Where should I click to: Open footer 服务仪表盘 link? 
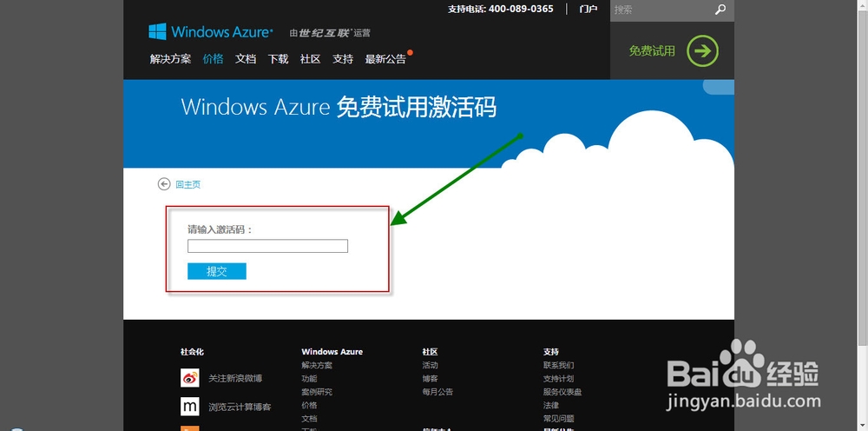[x=563, y=392]
